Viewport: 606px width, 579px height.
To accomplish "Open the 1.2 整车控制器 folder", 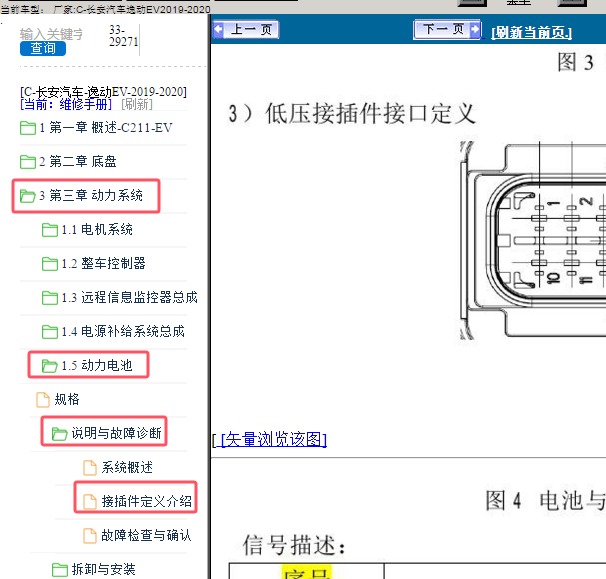I will point(94,264).
